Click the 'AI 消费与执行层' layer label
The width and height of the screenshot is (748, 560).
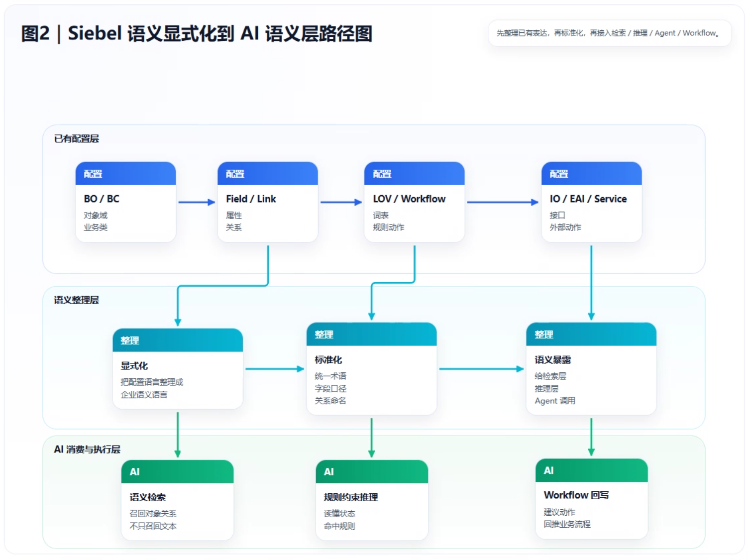coord(87,449)
